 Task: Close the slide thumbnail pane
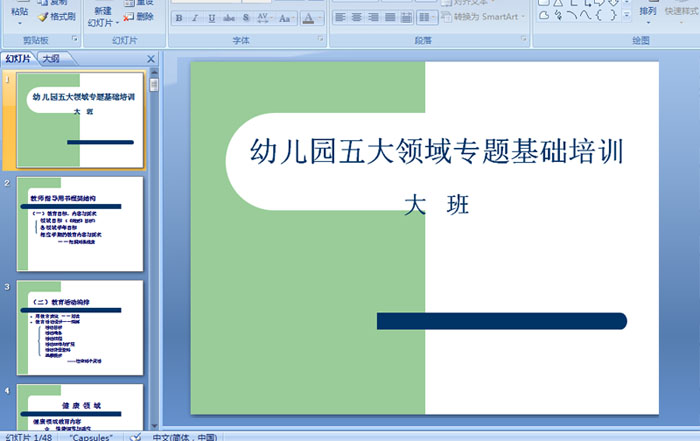(151, 58)
